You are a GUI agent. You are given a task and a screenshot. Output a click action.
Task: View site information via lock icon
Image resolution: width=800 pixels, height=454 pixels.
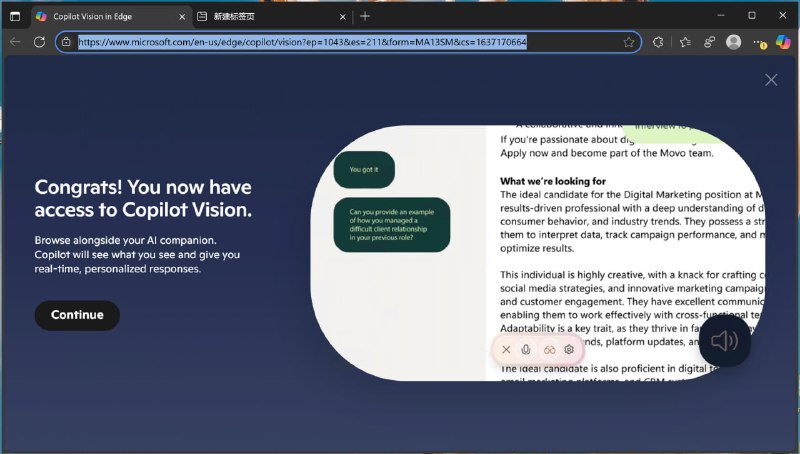tap(66, 42)
